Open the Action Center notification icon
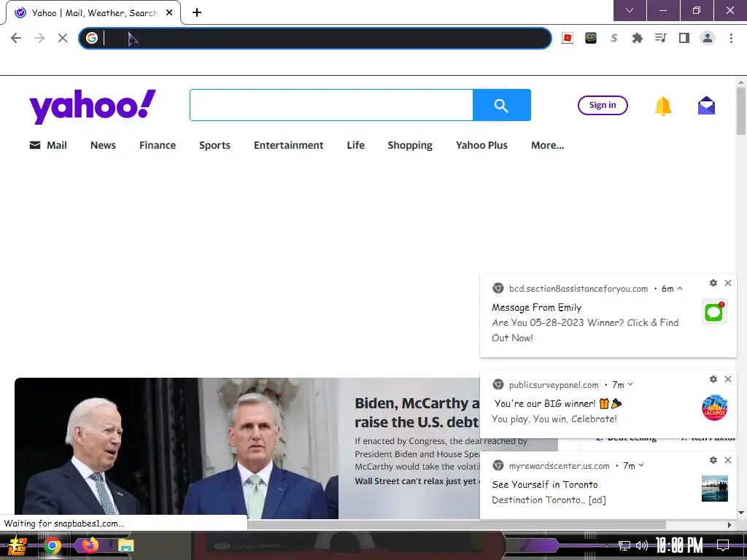The height and width of the screenshot is (560, 747). pyautogui.click(x=723, y=545)
